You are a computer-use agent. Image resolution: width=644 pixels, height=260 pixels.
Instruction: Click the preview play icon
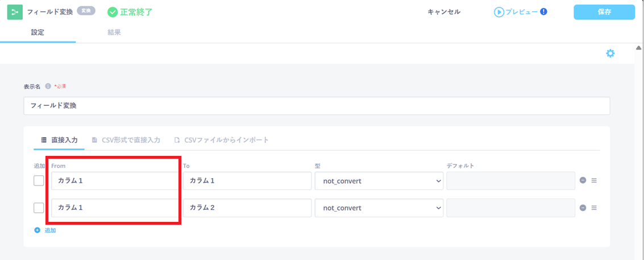pos(498,12)
